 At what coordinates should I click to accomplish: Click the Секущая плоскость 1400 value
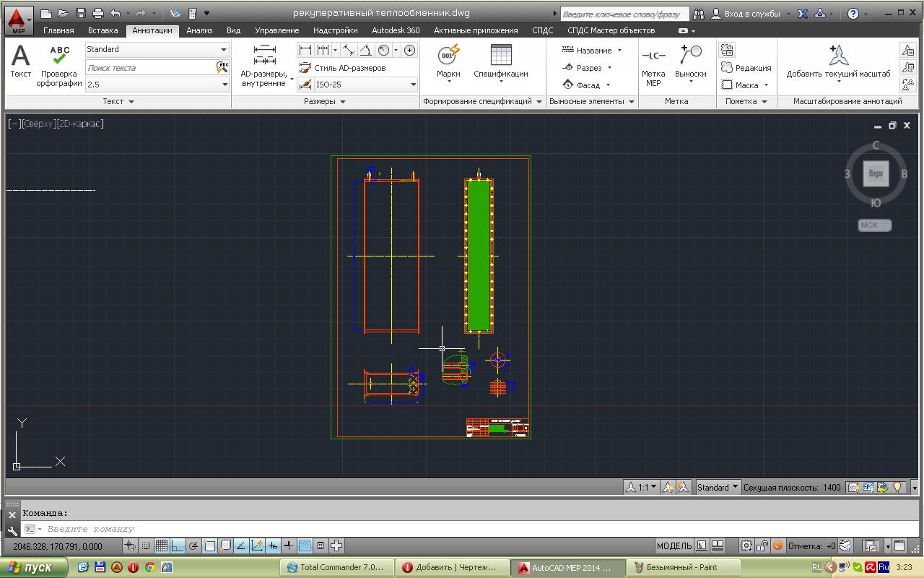click(832, 488)
